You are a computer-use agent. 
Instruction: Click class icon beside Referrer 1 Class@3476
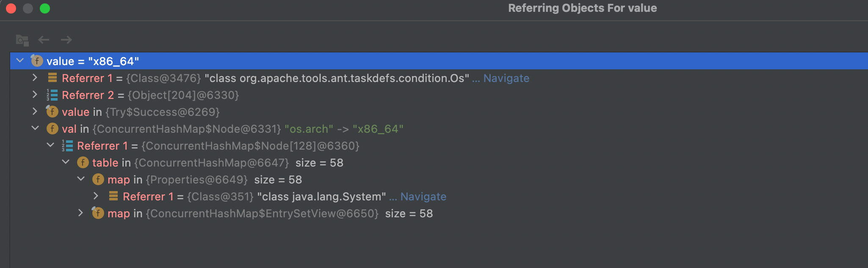pos(53,78)
